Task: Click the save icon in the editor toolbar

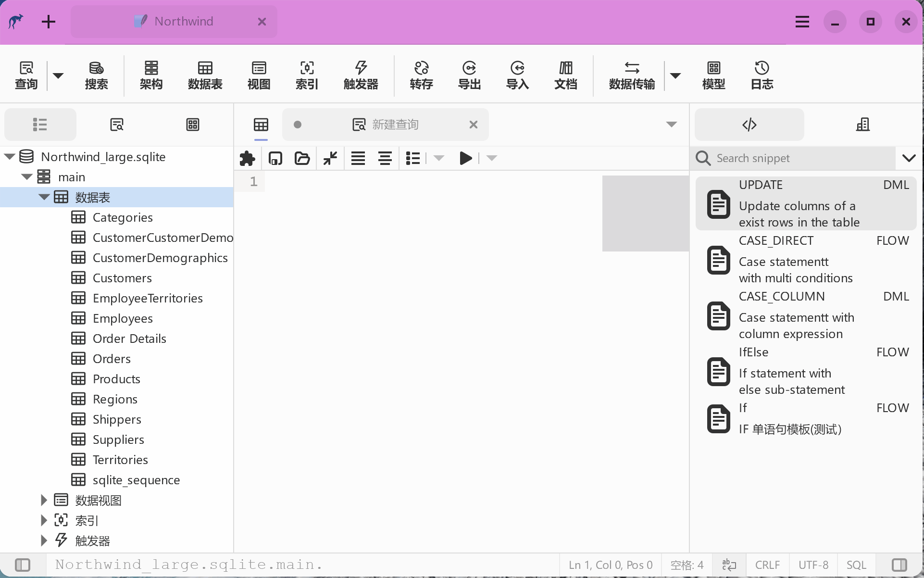Action: pyautogui.click(x=275, y=158)
